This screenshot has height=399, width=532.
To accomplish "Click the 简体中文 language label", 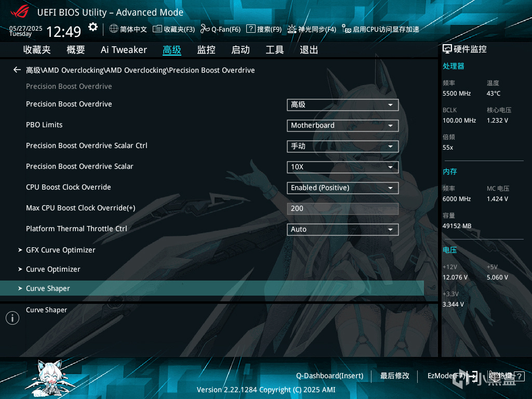I will (x=134, y=29).
